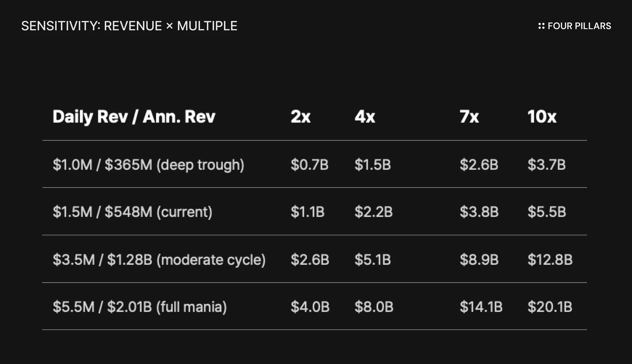This screenshot has width=632, height=364.
Task: Select the Daily Rev / Ann. Rev header
Action: coord(134,117)
